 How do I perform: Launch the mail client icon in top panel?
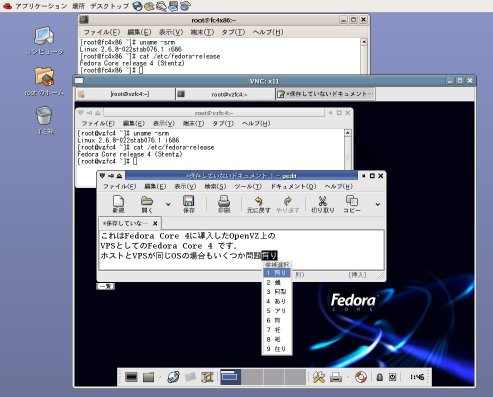click(149, 6)
